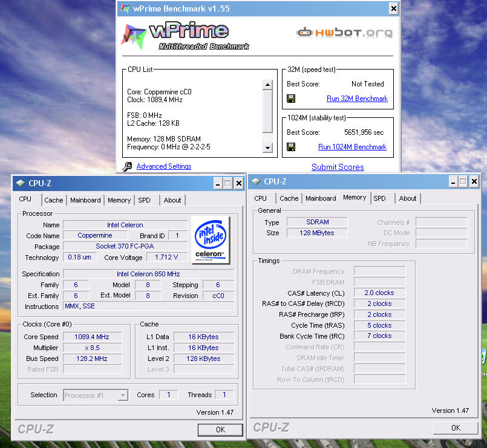
Task: Select Memory tab in right CPU-Z
Action: pyautogui.click(x=355, y=198)
